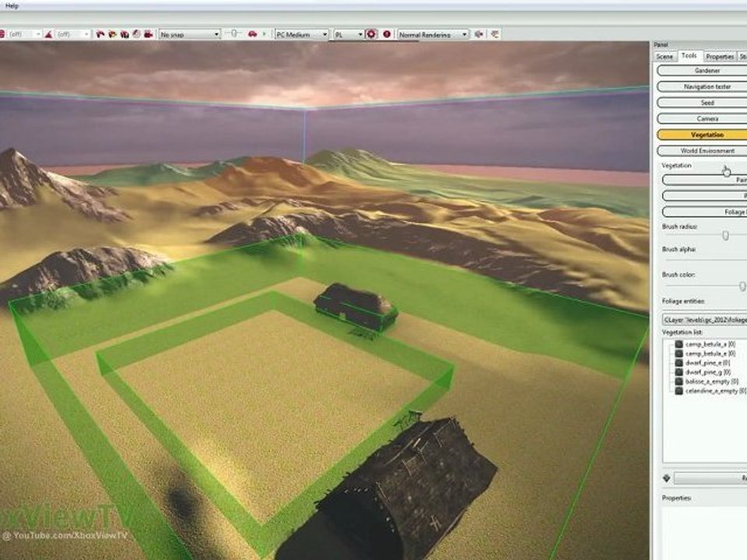Open the World Environment tool

(703, 151)
